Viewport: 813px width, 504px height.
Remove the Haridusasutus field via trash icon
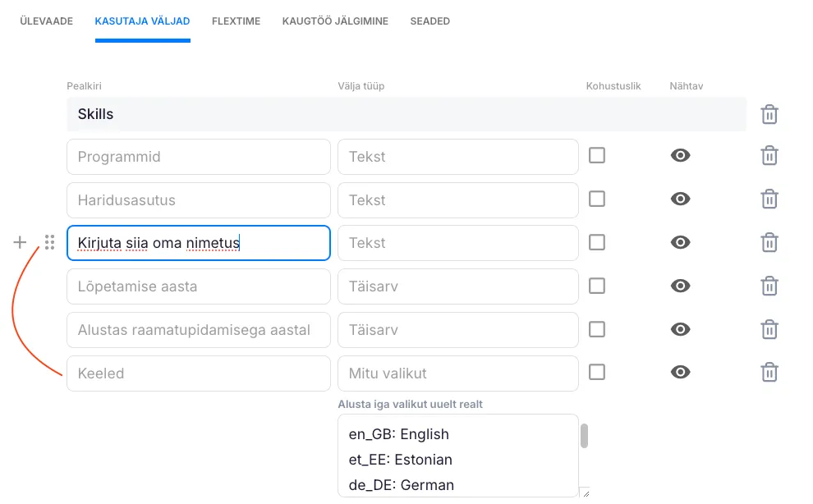click(769, 199)
